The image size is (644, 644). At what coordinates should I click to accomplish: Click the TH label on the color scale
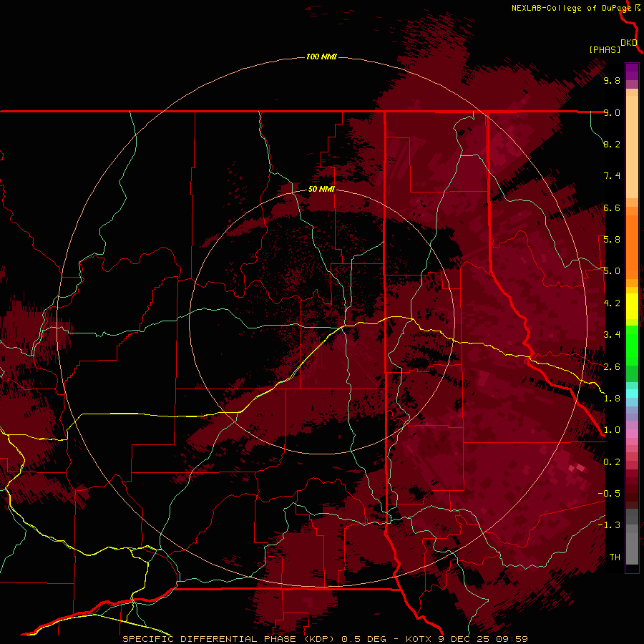click(x=615, y=557)
